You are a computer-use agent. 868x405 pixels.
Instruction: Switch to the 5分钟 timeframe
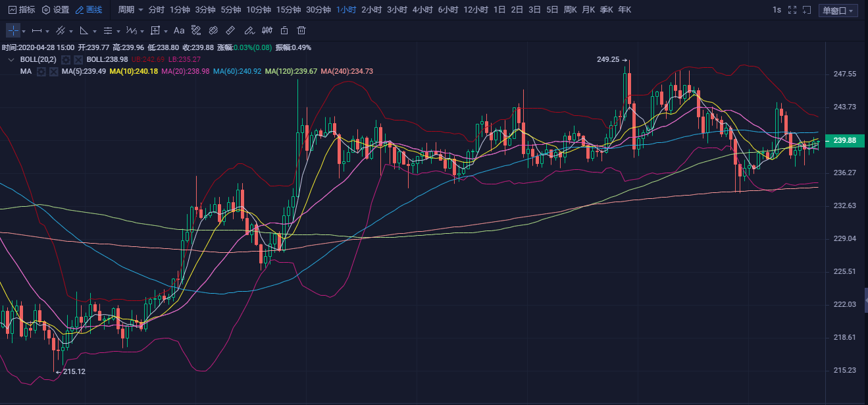(x=231, y=10)
